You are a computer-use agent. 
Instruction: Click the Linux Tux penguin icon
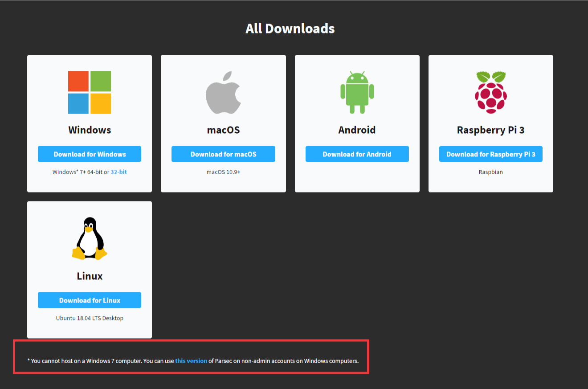tap(90, 238)
